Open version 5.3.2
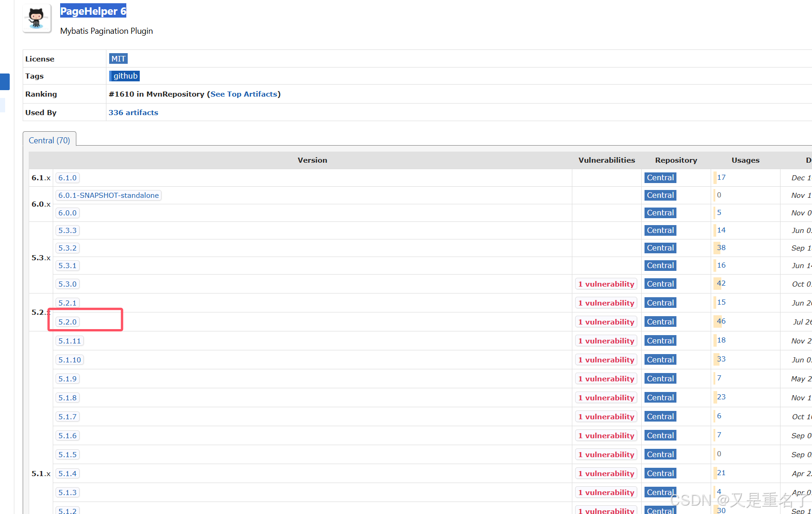 [68, 248]
